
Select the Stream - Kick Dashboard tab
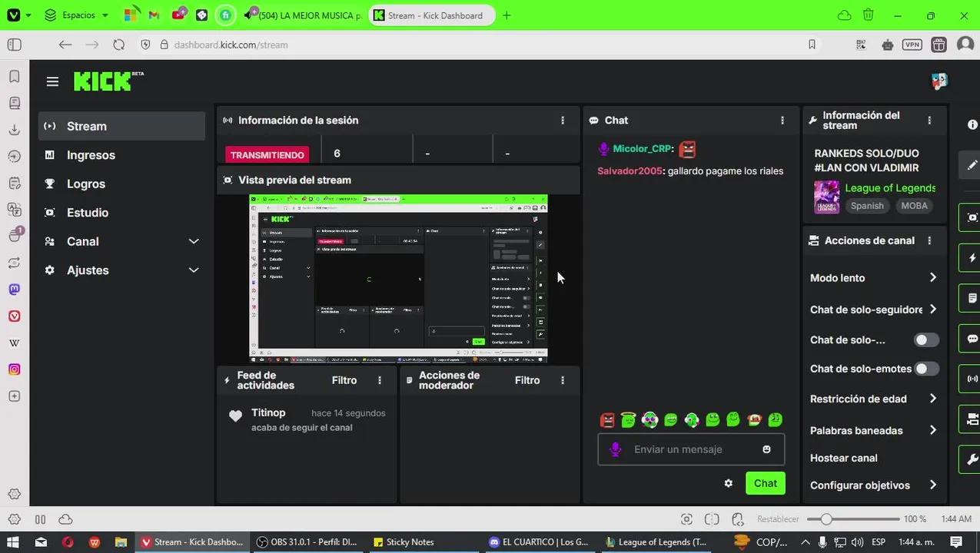tap(432, 15)
